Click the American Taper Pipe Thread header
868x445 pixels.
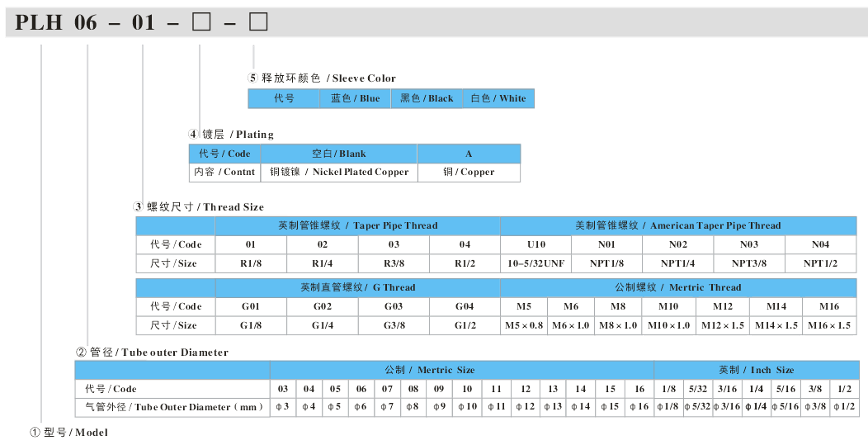[x=677, y=225]
